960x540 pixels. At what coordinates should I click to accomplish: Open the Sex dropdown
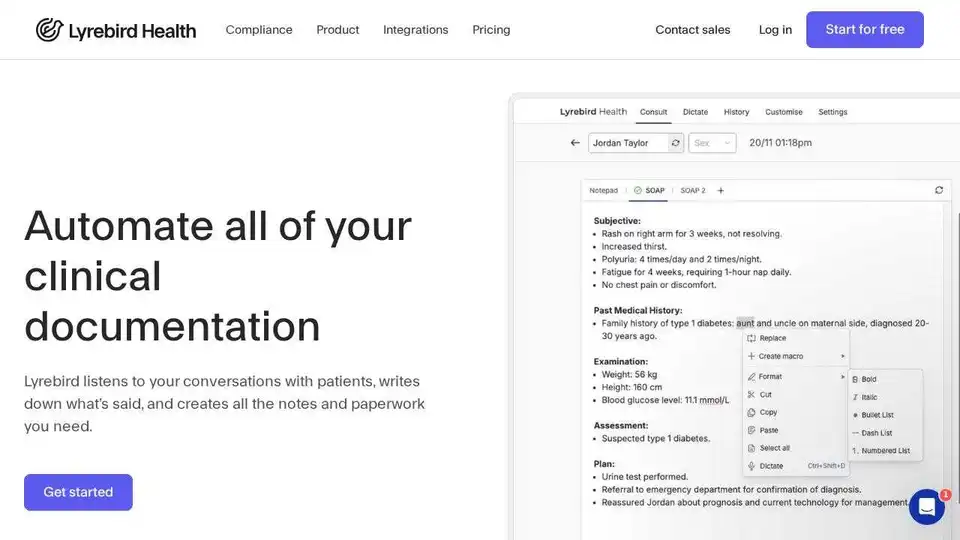pos(712,143)
